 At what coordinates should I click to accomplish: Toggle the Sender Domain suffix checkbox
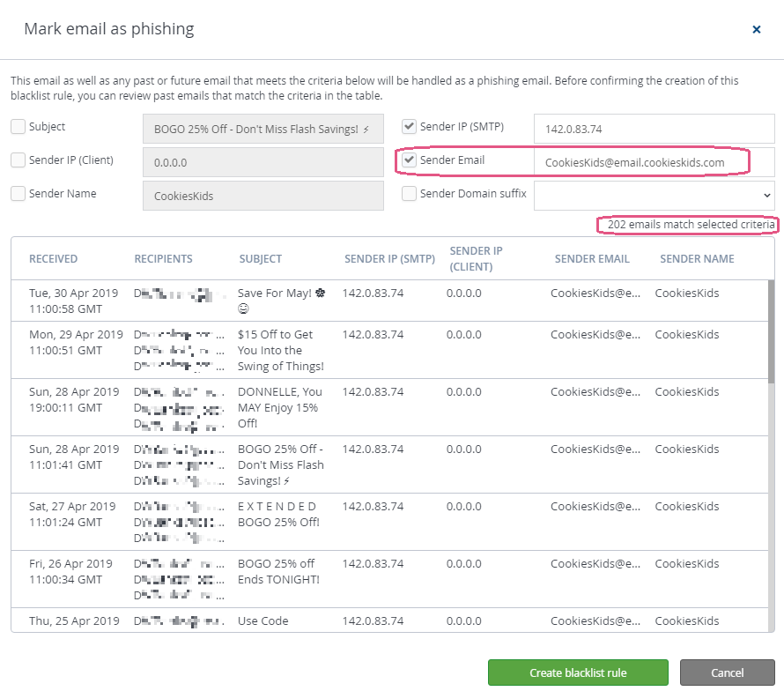410,194
